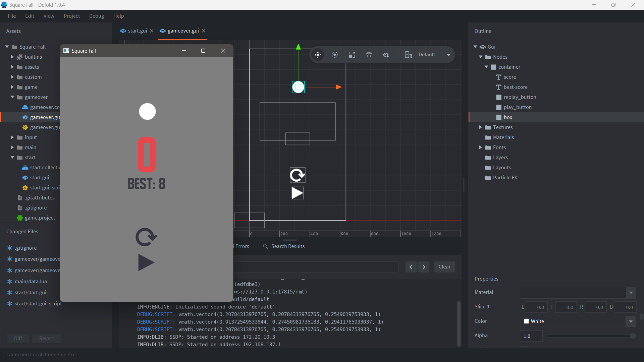
Task: Toggle the checkbox next to White color property
Action: (526, 321)
